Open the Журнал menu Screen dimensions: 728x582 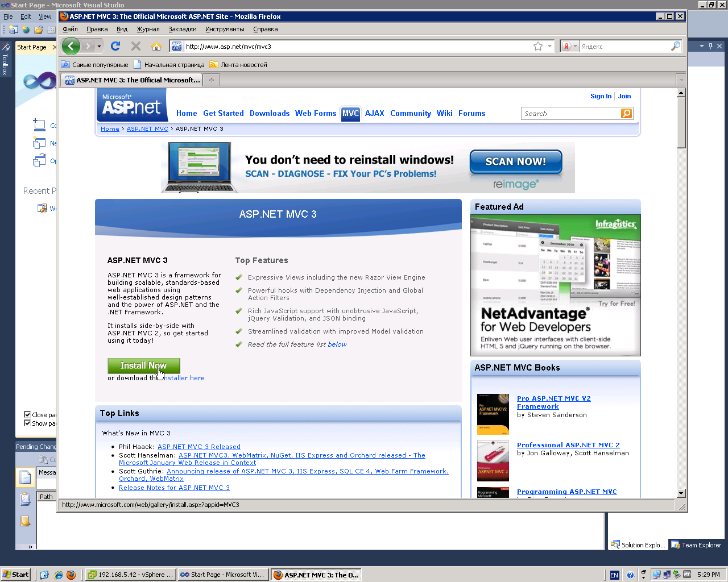coord(148,29)
